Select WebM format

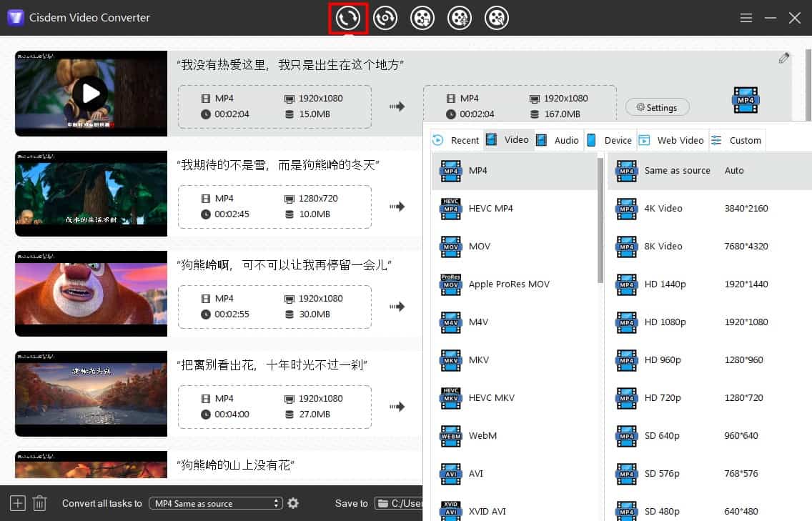(514, 435)
